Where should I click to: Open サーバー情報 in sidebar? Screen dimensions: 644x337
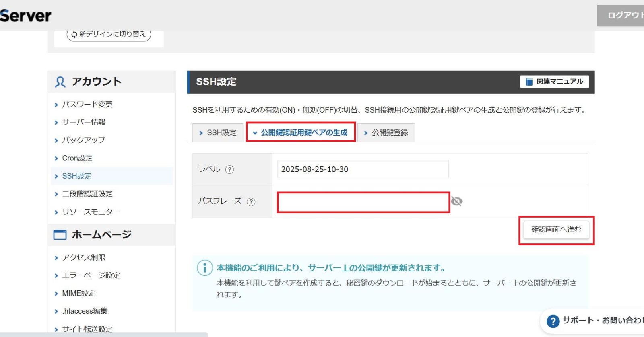click(84, 122)
